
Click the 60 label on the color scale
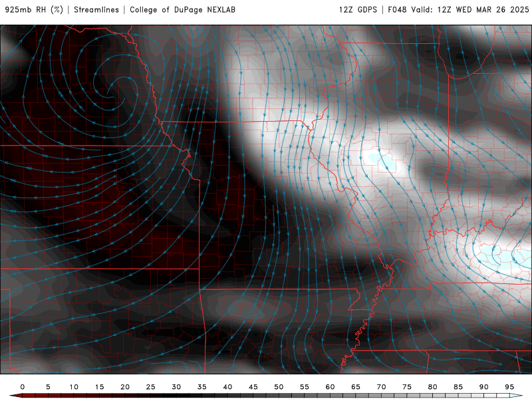point(330,387)
